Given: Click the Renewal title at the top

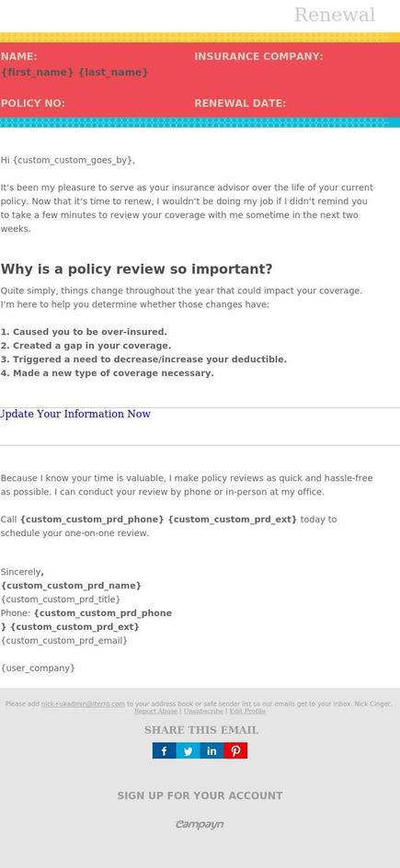Looking at the screenshot, I should (x=335, y=15).
